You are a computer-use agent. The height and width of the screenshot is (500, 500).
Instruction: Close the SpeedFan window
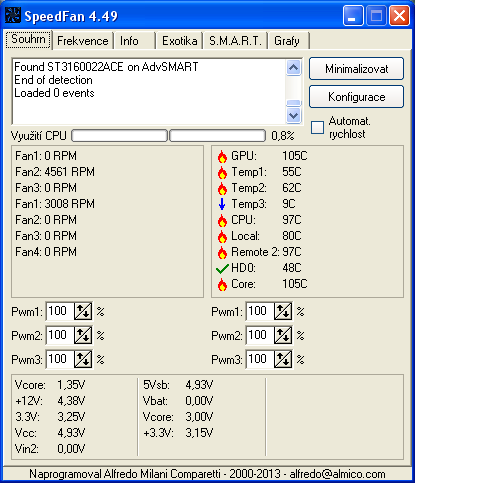[400, 16]
